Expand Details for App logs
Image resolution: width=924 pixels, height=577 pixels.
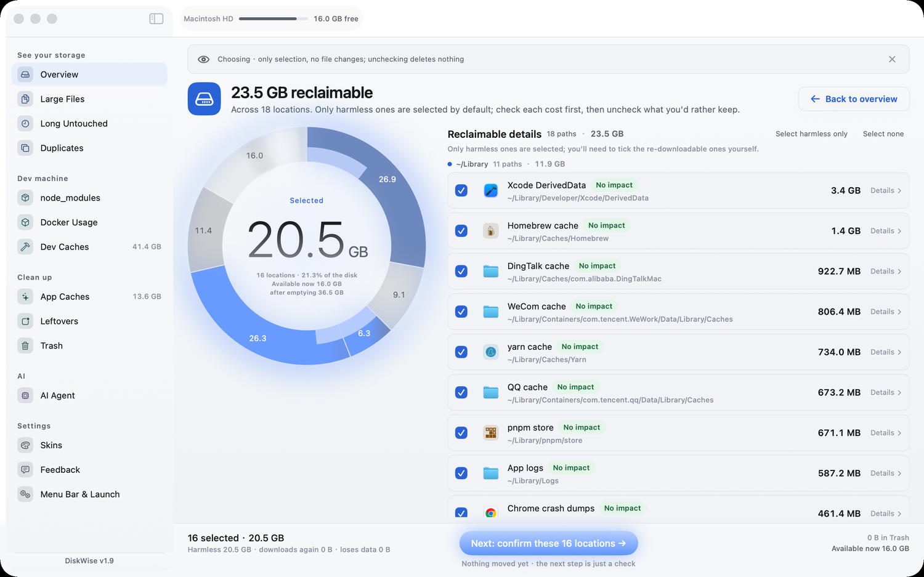[x=886, y=473]
